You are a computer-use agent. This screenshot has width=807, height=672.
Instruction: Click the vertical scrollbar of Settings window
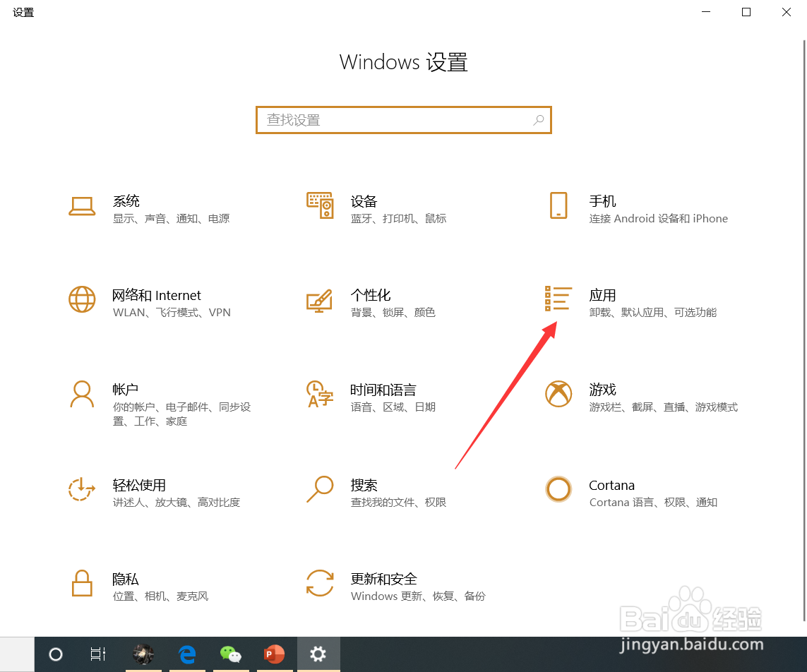[x=804, y=330]
